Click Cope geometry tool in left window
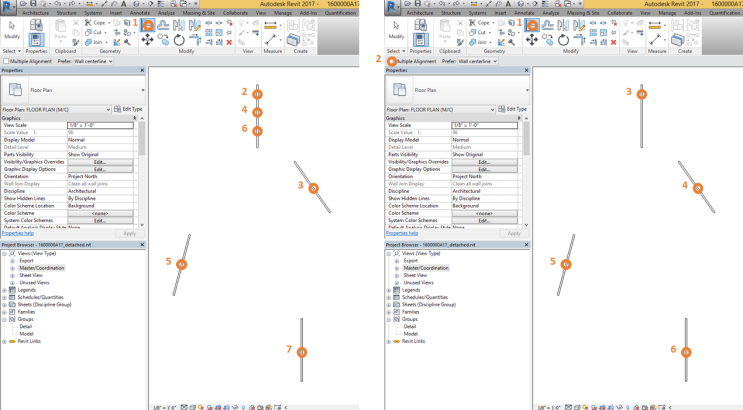The image size is (743, 410). (96, 23)
